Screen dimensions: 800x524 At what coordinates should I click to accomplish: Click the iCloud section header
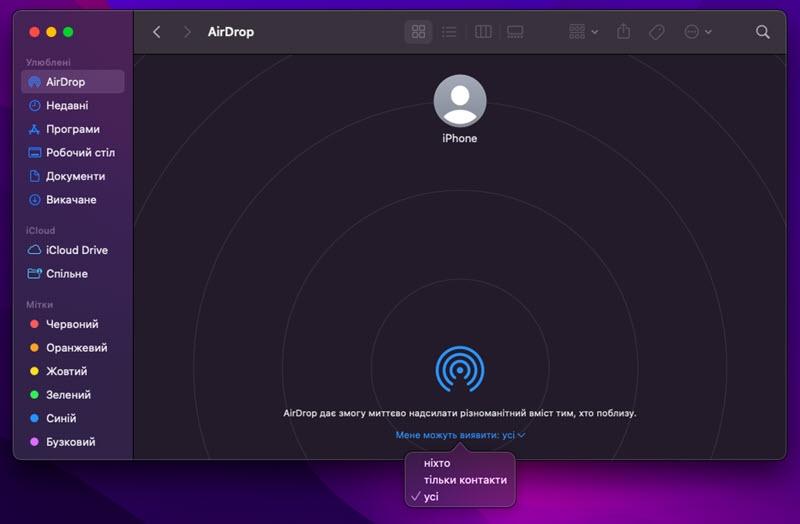[40, 231]
